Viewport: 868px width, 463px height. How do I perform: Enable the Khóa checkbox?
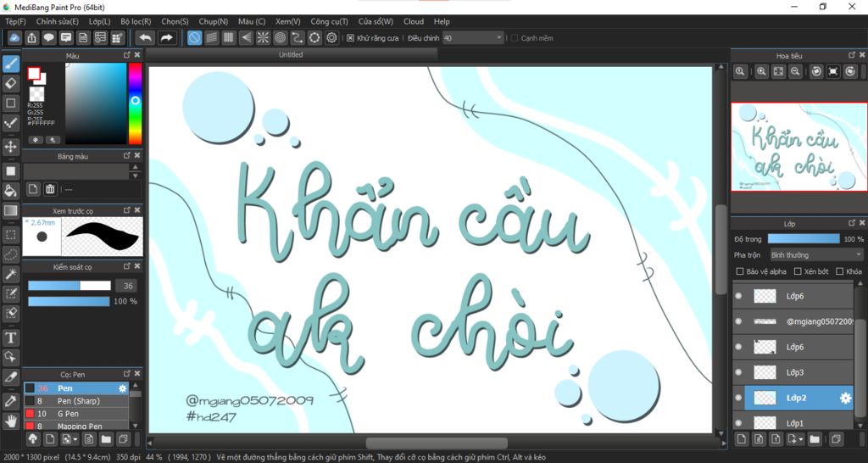[x=840, y=271]
